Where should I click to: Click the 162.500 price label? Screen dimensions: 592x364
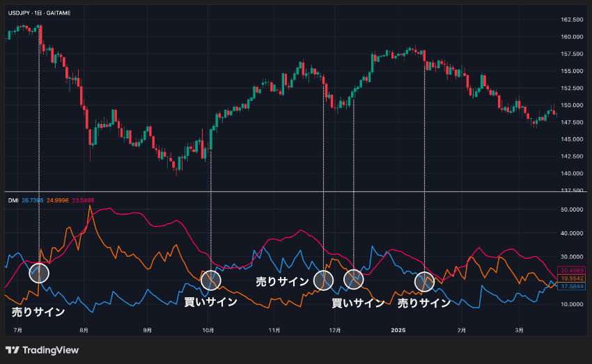pyautogui.click(x=572, y=19)
